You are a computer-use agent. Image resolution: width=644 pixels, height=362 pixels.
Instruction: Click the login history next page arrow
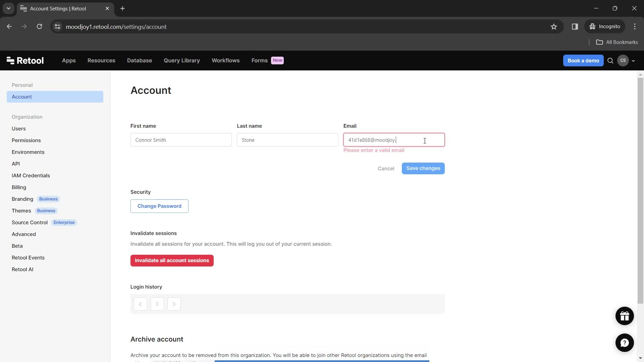(174, 304)
